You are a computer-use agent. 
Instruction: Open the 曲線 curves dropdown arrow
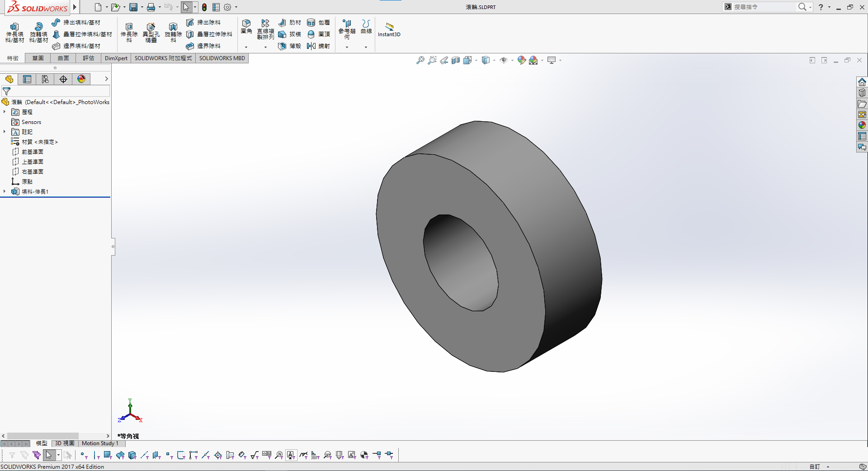click(x=366, y=47)
